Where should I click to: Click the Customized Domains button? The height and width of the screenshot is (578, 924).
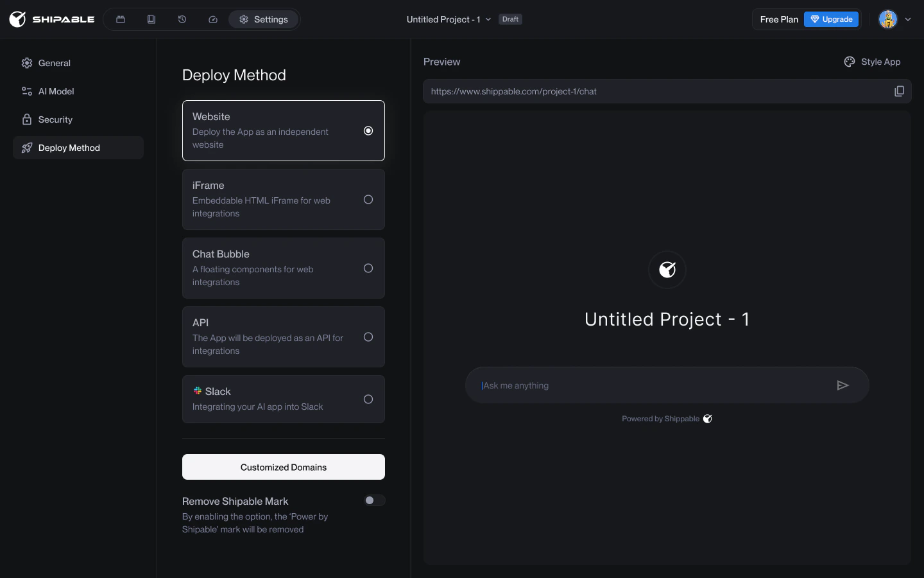[284, 467]
